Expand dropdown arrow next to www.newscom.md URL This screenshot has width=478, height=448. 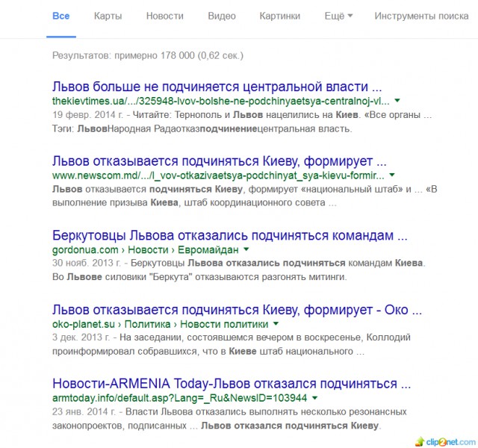click(x=392, y=175)
